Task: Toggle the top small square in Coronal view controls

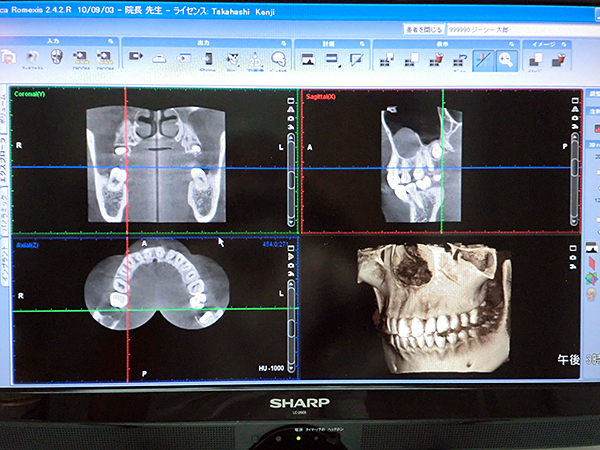Action: coord(290,101)
